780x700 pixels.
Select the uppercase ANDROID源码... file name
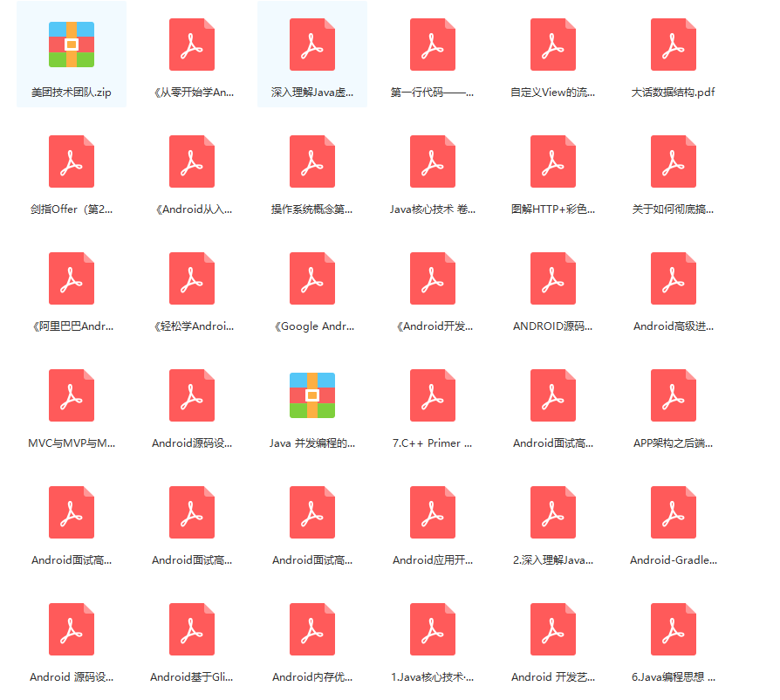pyautogui.click(x=552, y=326)
